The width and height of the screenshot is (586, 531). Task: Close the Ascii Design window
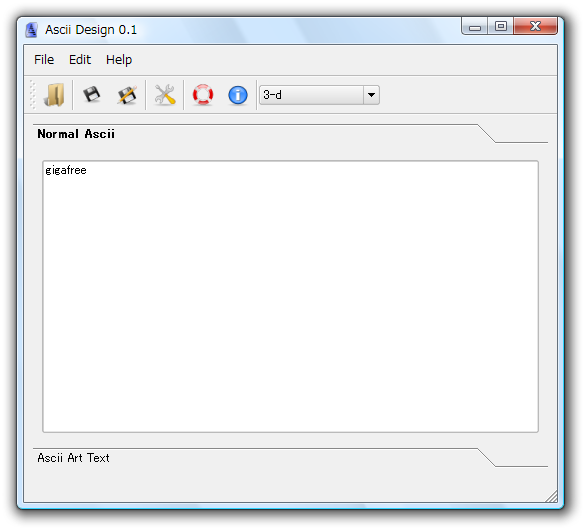click(535, 26)
